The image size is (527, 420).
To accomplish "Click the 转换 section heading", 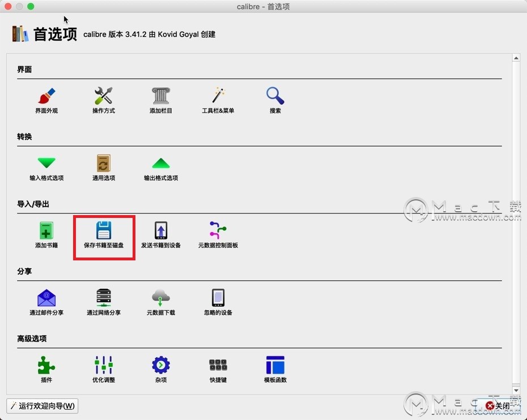I will [24, 136].
